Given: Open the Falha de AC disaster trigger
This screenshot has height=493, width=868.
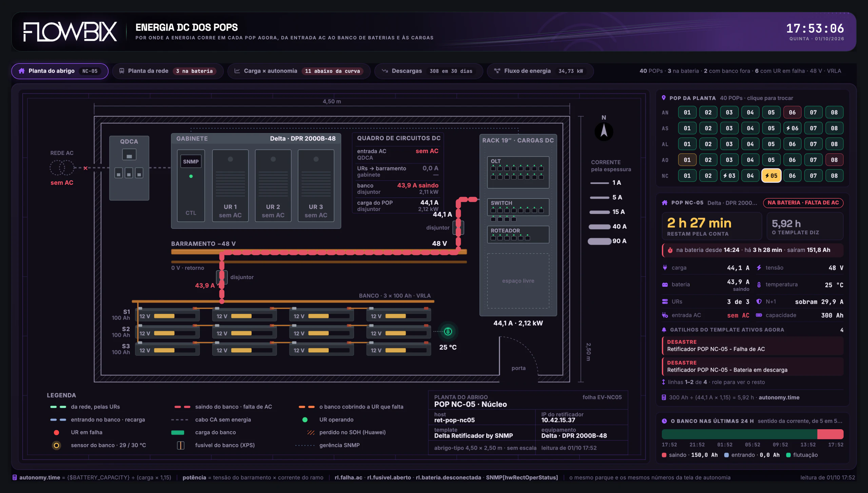Looking at the screenshot, I should click(x=752, y=346).
